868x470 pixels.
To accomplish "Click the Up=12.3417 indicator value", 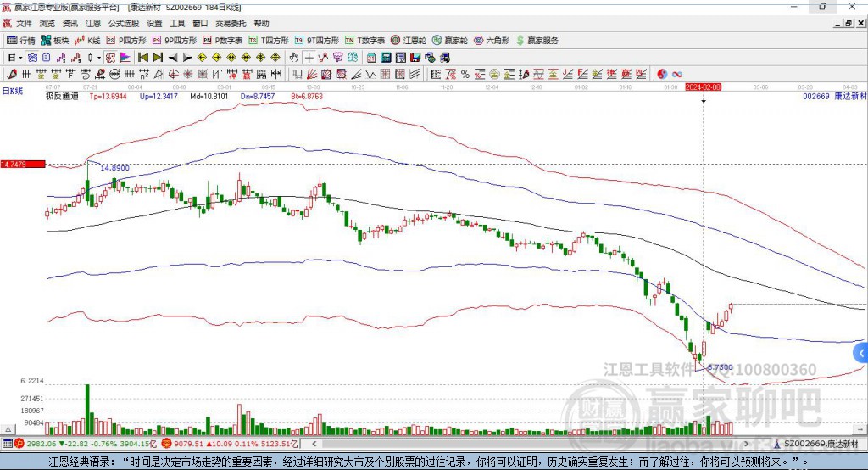I will pyautogui.click(x=159, y=97).
